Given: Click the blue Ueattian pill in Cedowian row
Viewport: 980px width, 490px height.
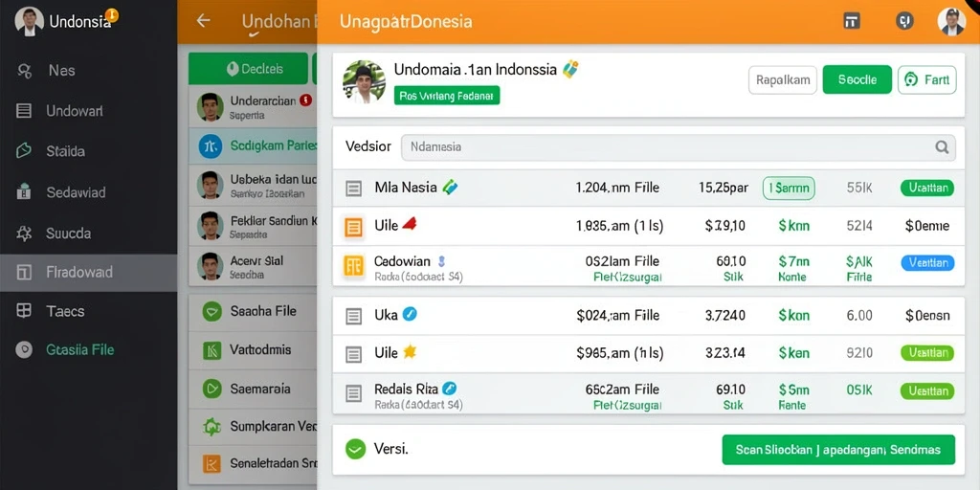Looking at the screenshot, I should 927,263.
